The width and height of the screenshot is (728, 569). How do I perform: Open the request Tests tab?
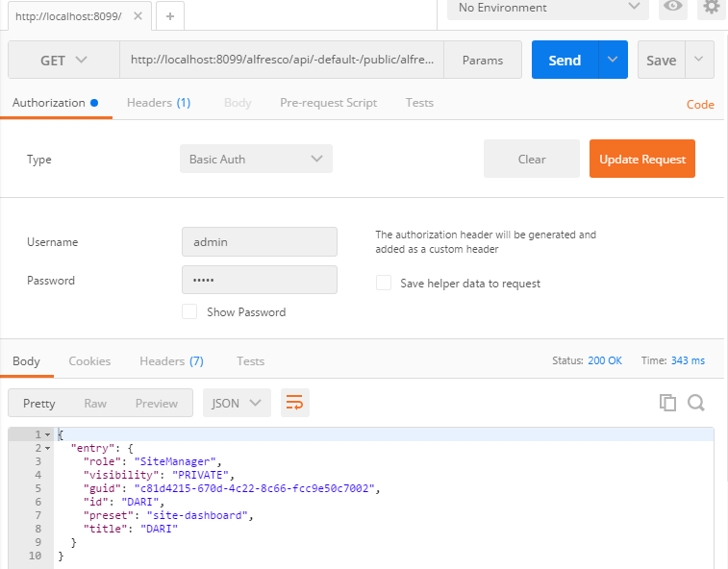pos(419,103)
